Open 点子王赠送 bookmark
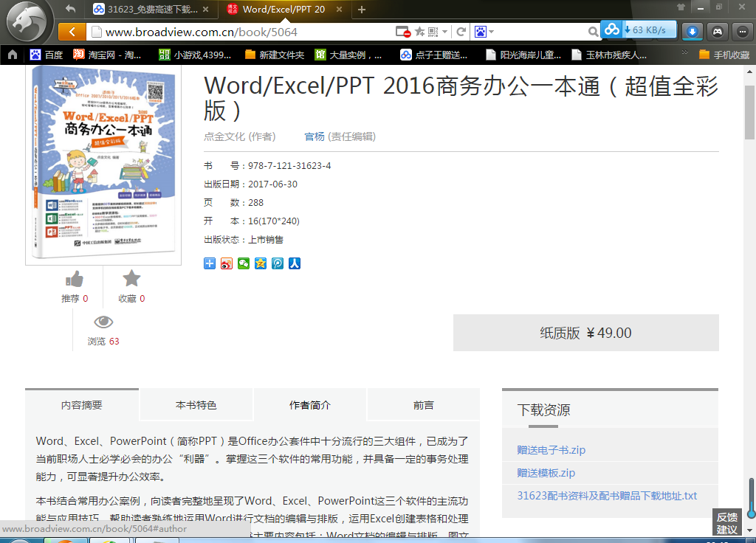This screenshot has height=543, width=756. [x=433, y=55]
